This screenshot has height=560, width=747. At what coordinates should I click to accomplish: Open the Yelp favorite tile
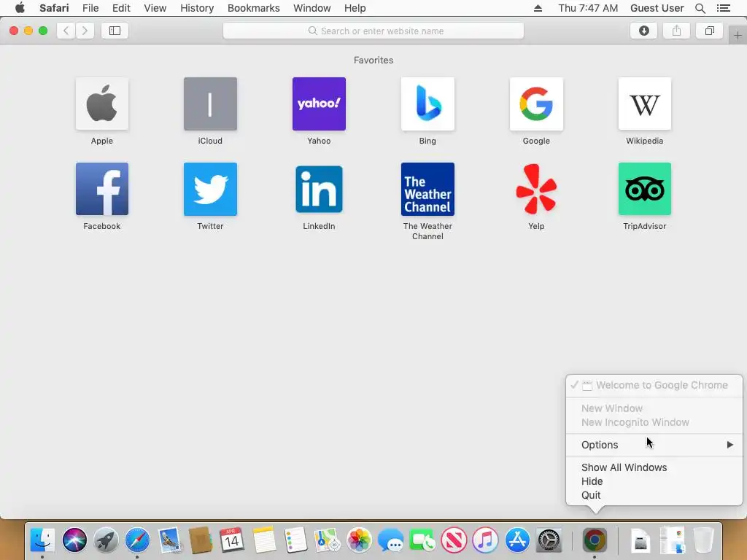[x=536, y=189]
